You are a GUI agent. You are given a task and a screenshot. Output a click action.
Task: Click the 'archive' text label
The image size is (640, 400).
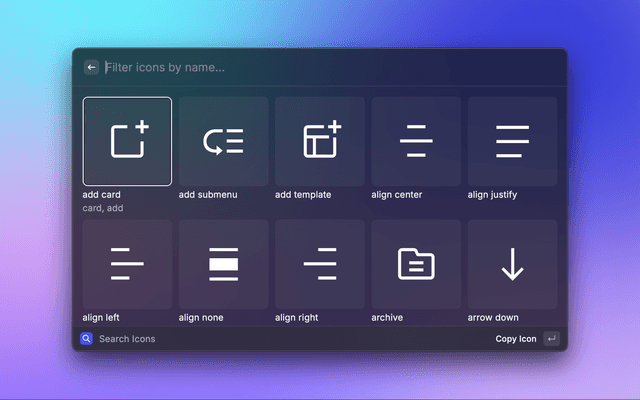pos(387,318)
